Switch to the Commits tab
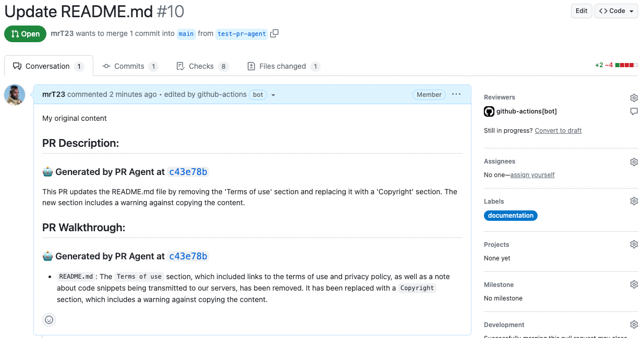644x338 pixels. pyautogui.click(x=129, y=66)
